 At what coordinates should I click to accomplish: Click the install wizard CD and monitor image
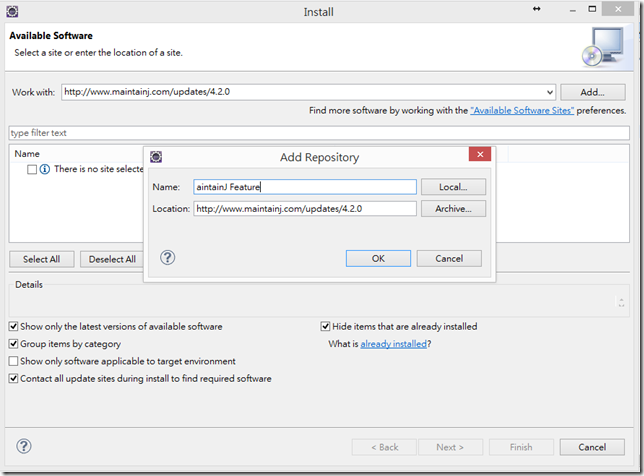604,46
